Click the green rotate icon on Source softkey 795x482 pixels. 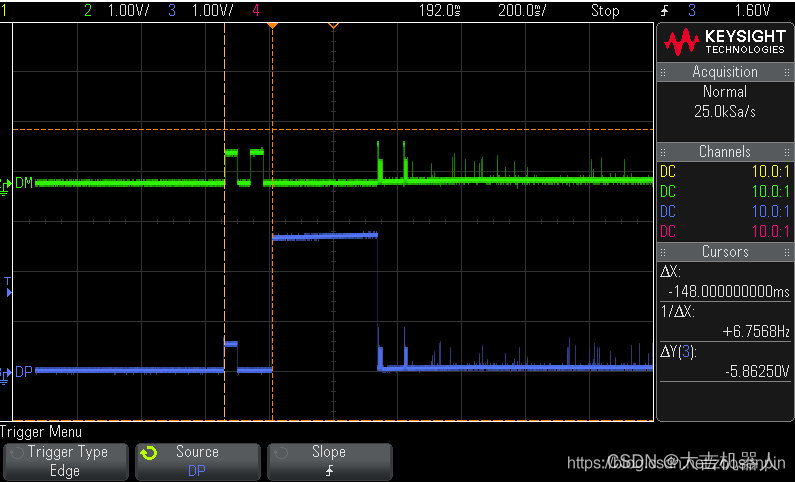coord(149,453)
